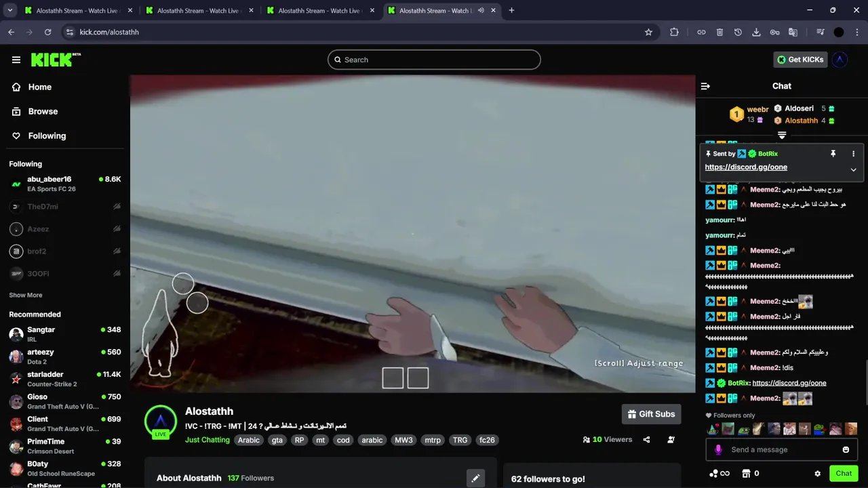Expand the pinned message chevron

(x=853, y=169)
